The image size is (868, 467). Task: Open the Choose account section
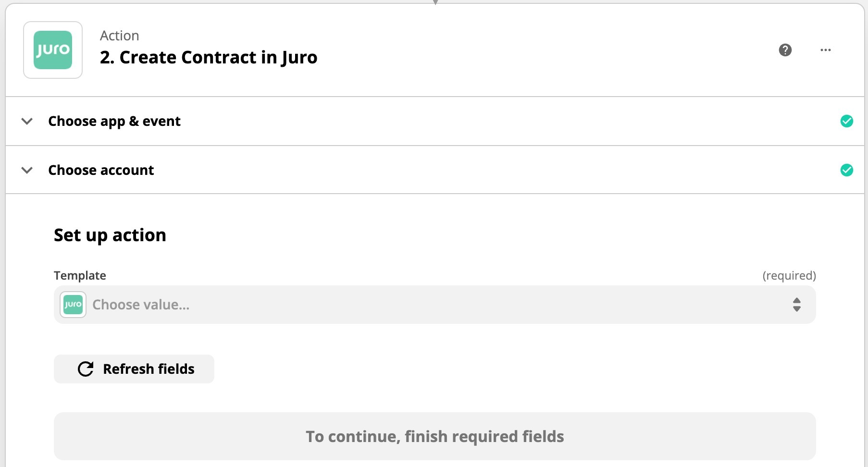click(x=101, y=170)
